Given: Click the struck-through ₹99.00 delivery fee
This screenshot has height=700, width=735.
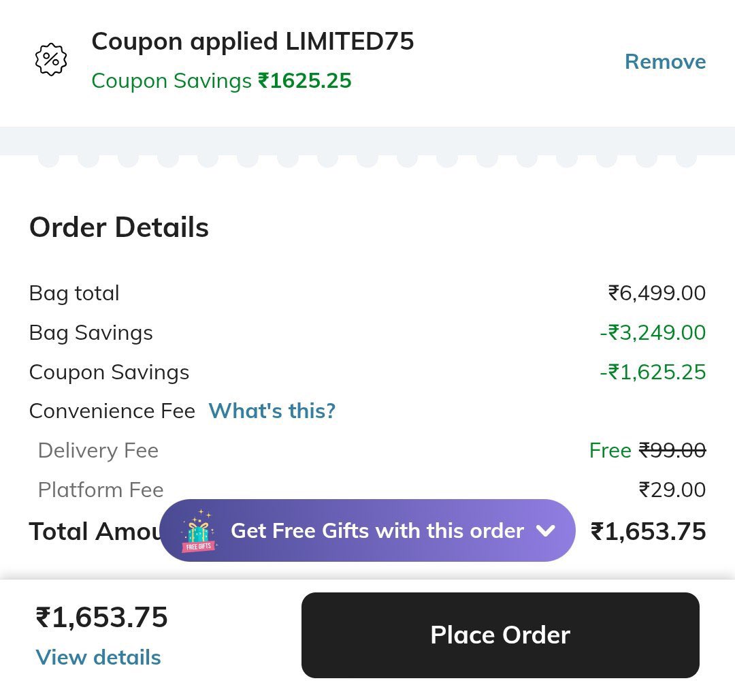Looking at the screenshot, I should coord(672,451).
